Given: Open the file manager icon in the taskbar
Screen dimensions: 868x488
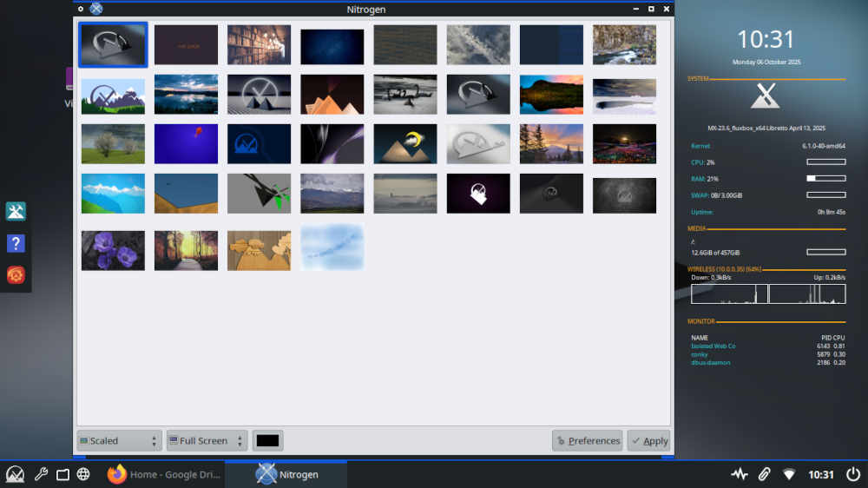Looking at the screenshot, I should 62,474.
